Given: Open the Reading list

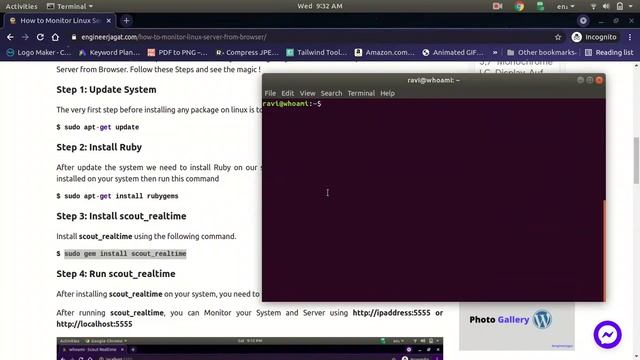Looking at the screenshot, I should [x=609, y=52].
